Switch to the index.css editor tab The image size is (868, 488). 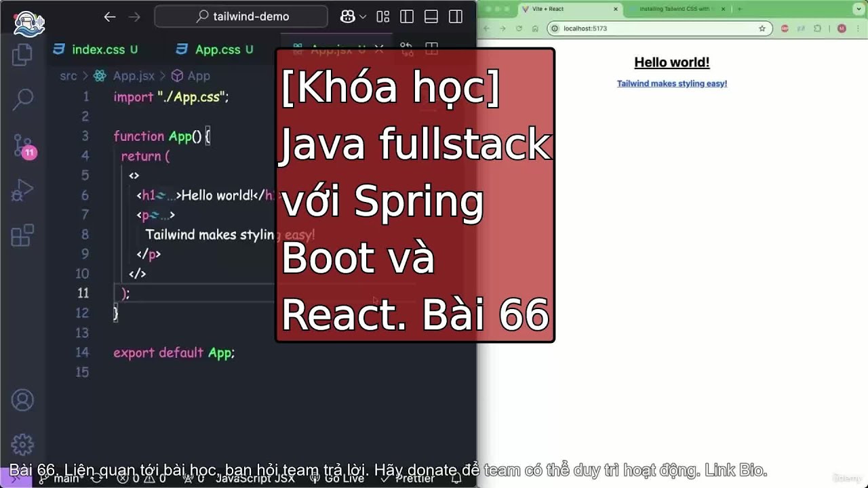(96, 49)
